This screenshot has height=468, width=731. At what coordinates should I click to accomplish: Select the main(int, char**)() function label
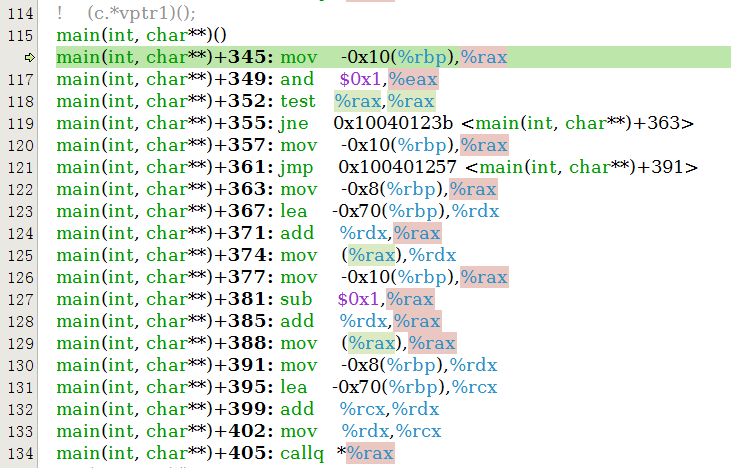142,35
